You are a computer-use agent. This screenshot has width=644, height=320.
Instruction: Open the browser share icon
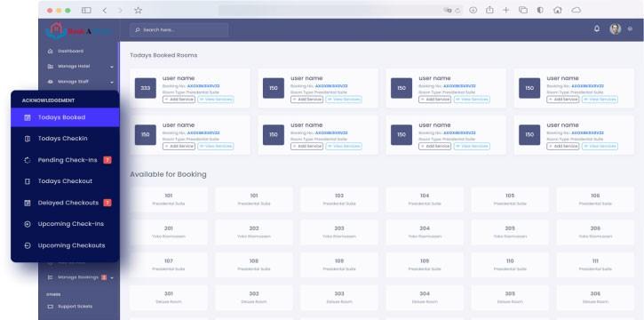point(489,10)
